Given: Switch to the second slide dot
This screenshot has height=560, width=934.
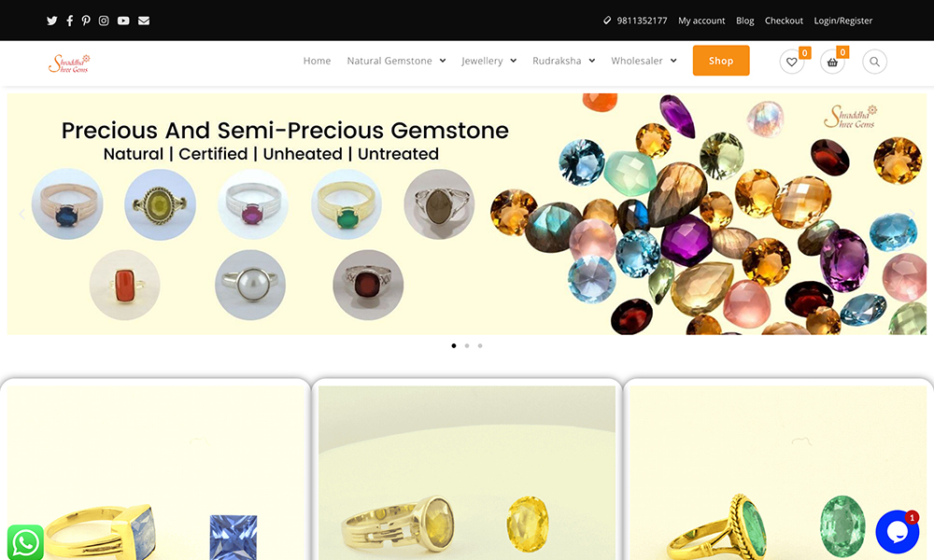Looking at the screenshot, I should coord(467,345).
